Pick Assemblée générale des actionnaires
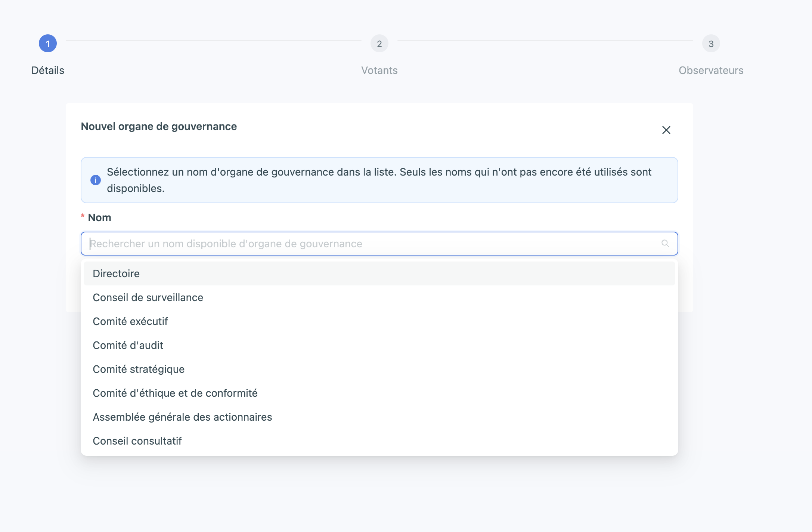This screenshot has width=812, height=532. [x=182, y=417]
